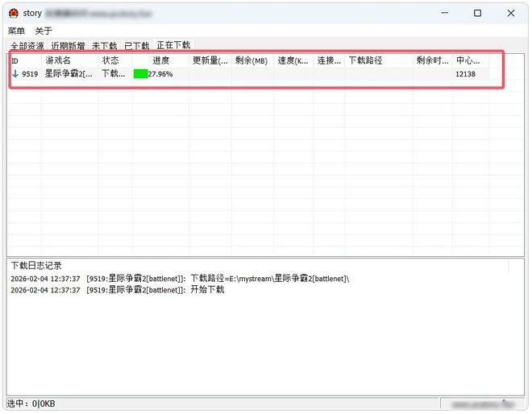The image size is (532, 414).
Task: Switch to the 已下载 tab
Action: 137,46
